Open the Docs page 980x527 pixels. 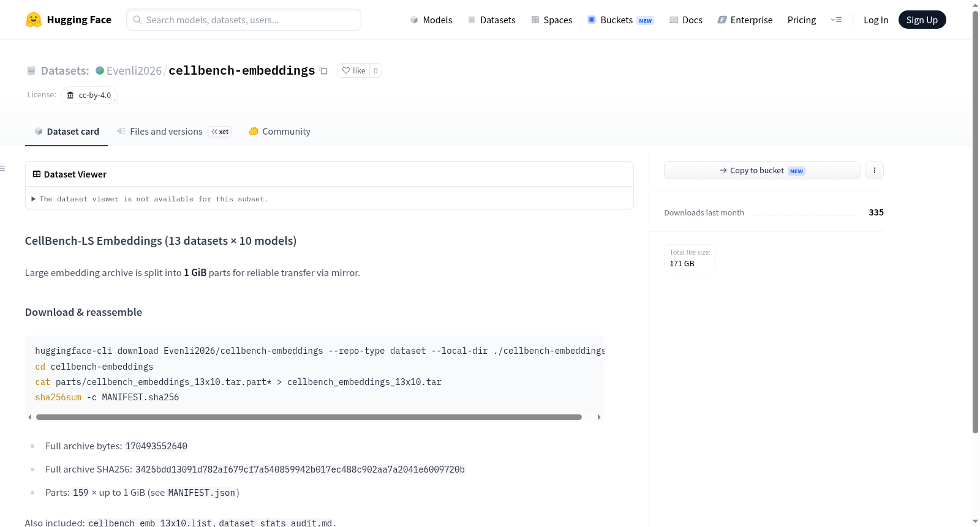click(685, 20)
